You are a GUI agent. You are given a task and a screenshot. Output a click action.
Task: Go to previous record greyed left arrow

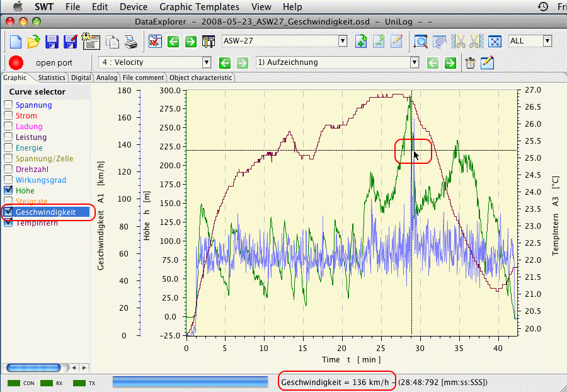(433, 63)
